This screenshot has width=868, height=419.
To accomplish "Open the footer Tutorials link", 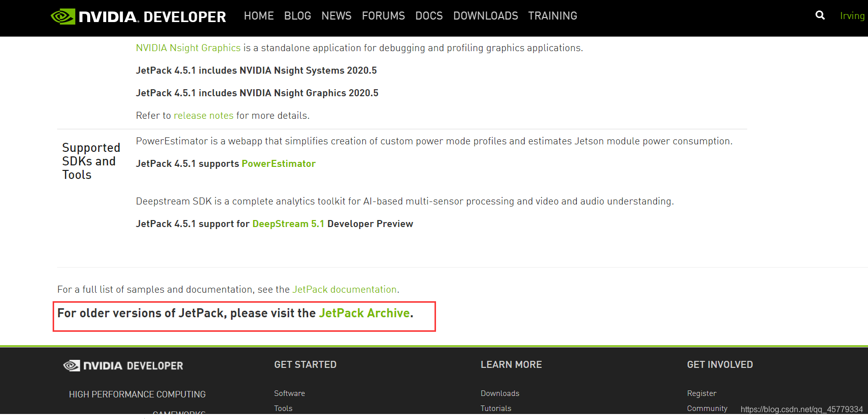I will click(496, 408).
